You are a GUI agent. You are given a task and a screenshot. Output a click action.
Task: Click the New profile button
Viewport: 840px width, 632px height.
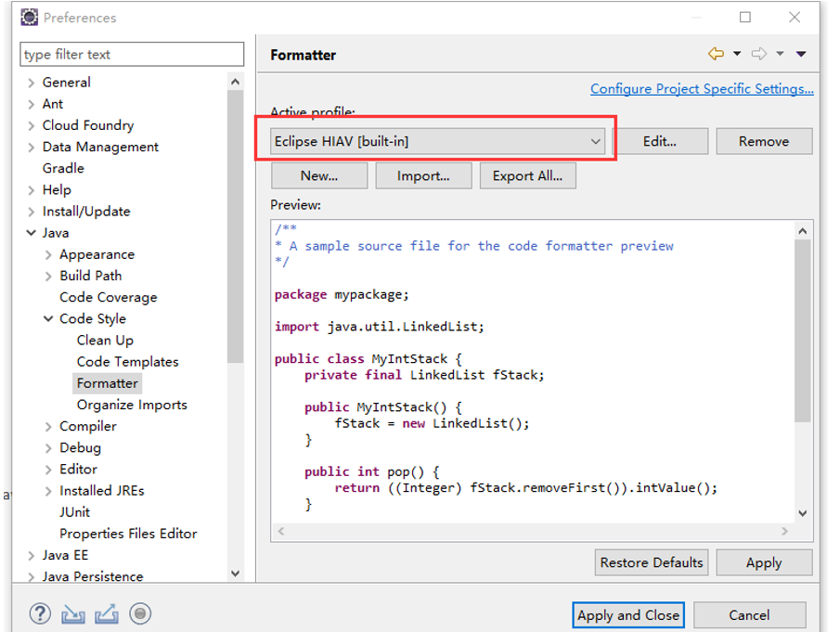[x=318, y=174]
